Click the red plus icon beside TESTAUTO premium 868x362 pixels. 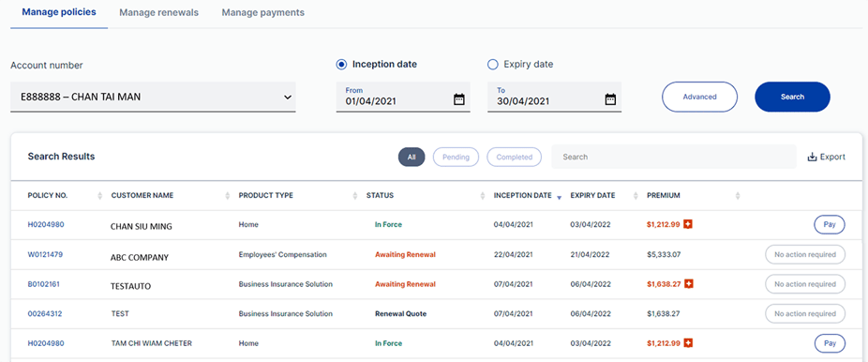click(689, 283)
